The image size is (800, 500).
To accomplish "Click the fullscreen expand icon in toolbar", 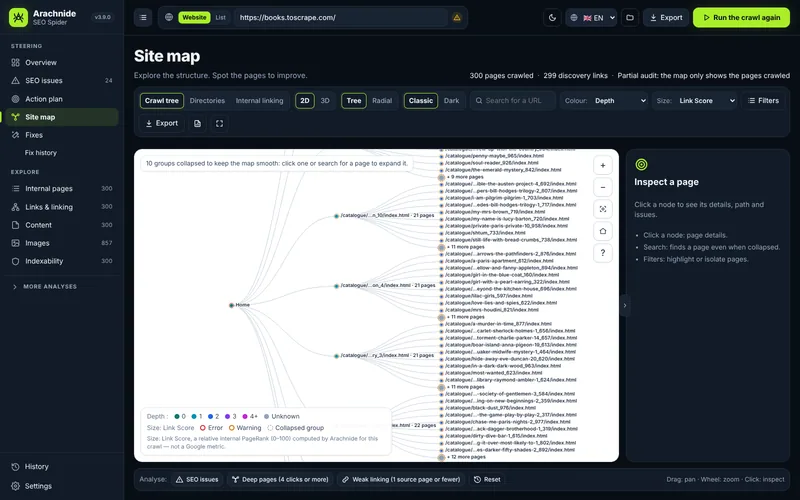I will (219, 123).
